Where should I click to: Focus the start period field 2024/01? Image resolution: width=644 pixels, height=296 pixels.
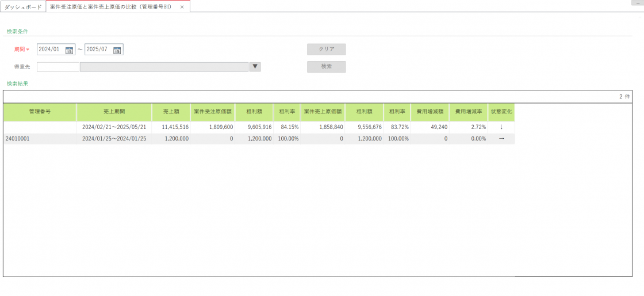51,50
